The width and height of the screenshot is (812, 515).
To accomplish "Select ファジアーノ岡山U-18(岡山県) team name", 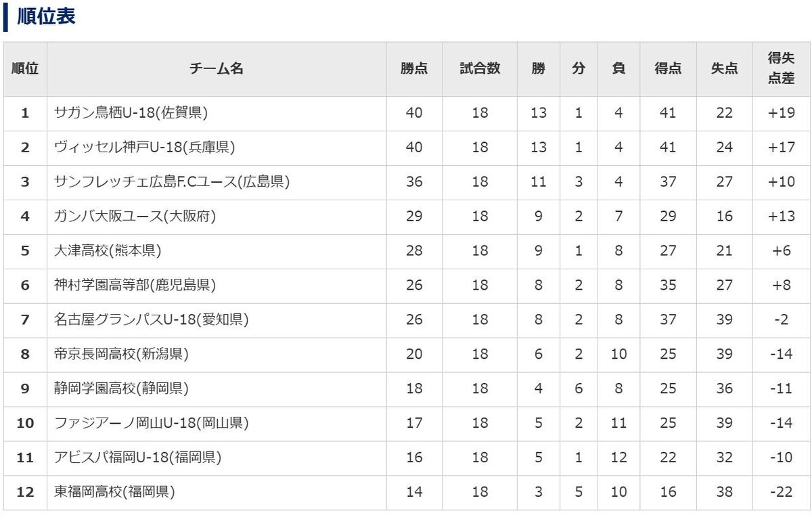I will pos(151,424).
